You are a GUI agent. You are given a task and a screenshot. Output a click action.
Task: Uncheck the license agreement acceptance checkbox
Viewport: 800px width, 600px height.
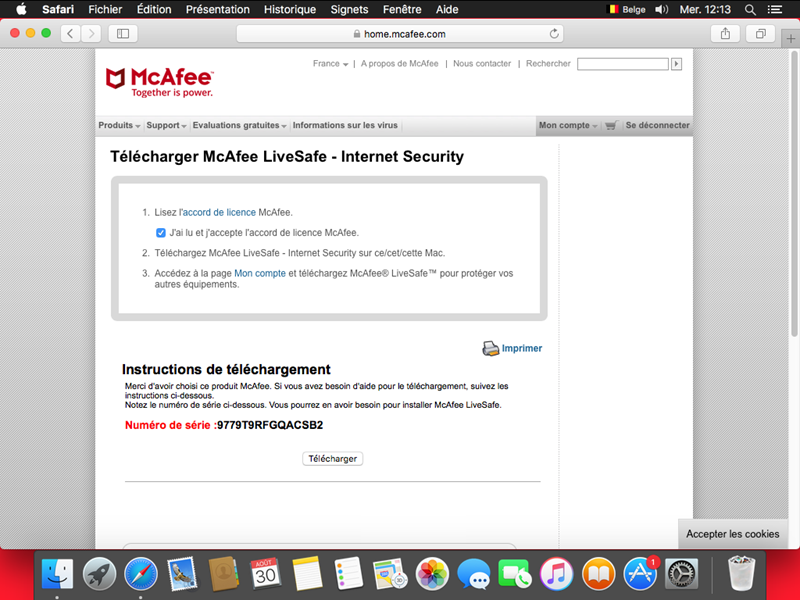(161, 233)
